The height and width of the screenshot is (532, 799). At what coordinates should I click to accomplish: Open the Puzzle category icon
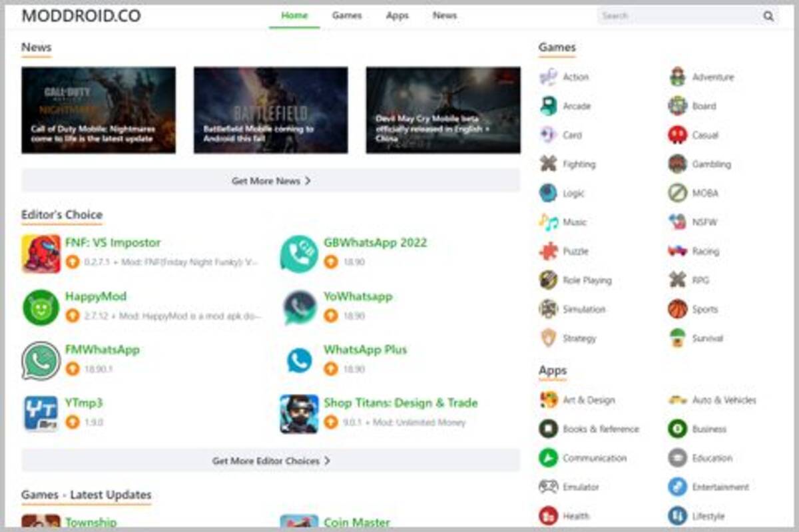[548, 251]
